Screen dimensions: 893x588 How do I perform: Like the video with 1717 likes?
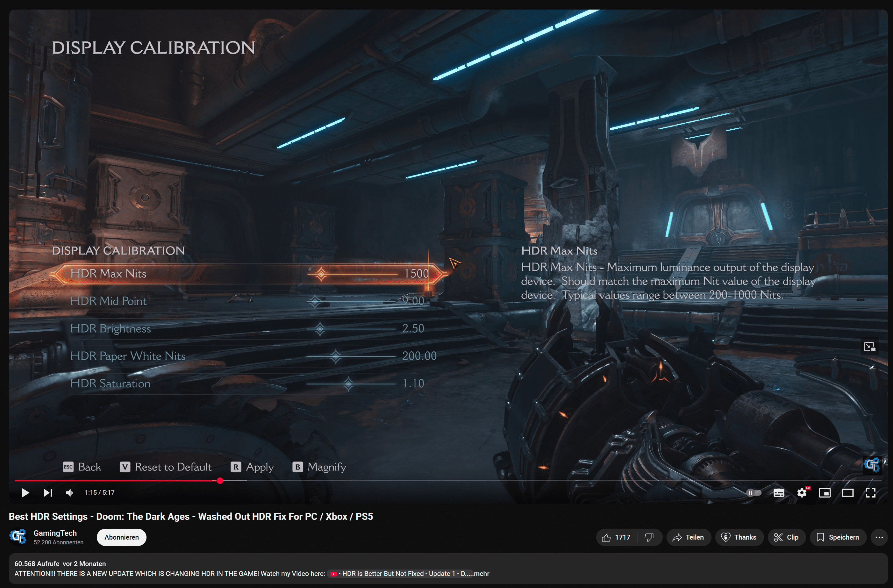pyautogui.click(x=617, y=537)
